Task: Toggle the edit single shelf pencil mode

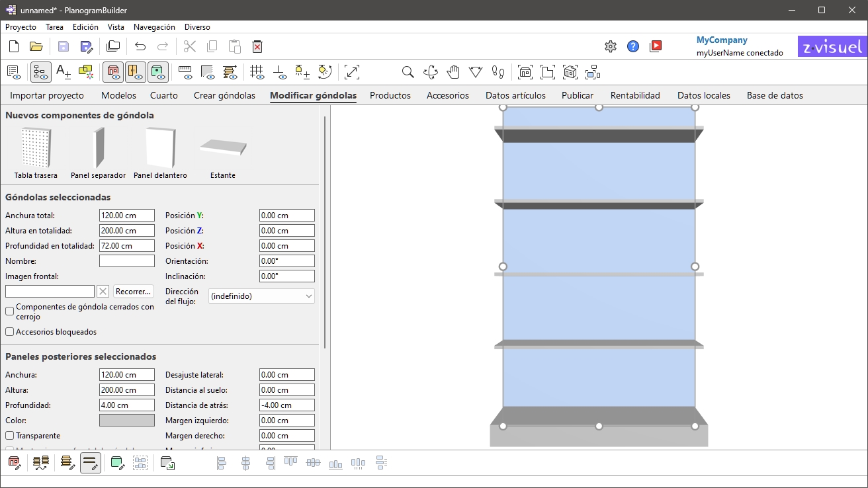Action: coord(91,463)
